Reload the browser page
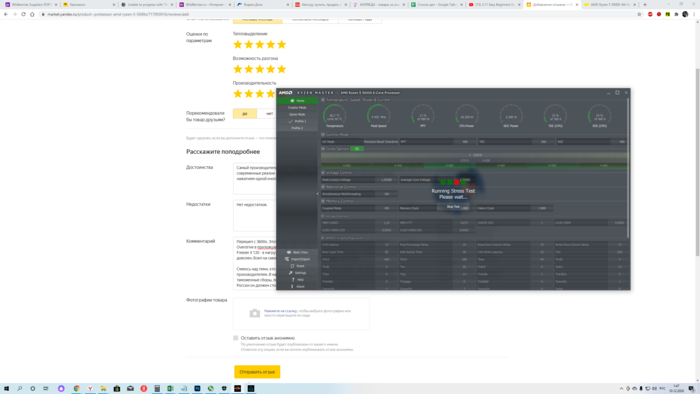This screenshot has height=394, width=700. pos(24,14)
